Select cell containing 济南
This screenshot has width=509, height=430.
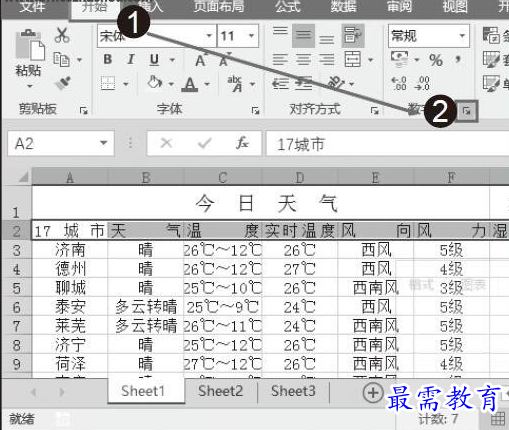point(70,250)
